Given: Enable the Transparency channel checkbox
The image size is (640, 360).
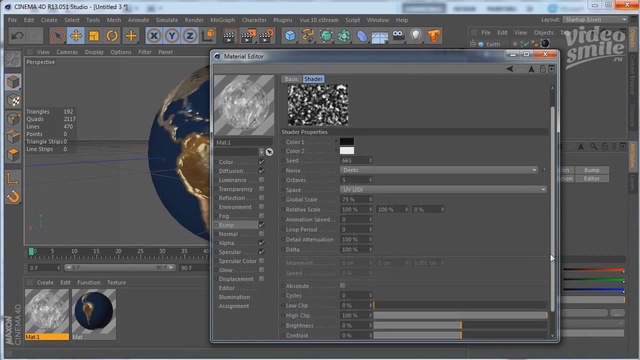Looking at the screenshot, I should (x=261, y=189).
